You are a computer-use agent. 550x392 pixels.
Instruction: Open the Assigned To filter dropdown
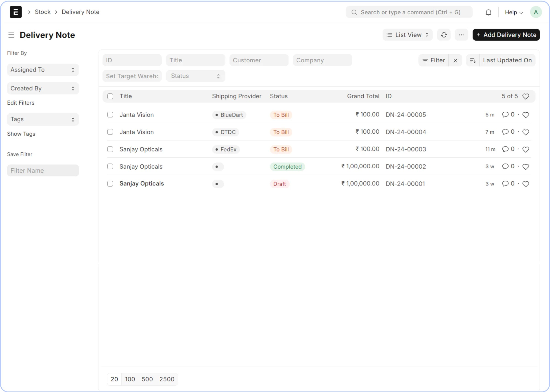(43, 70)
